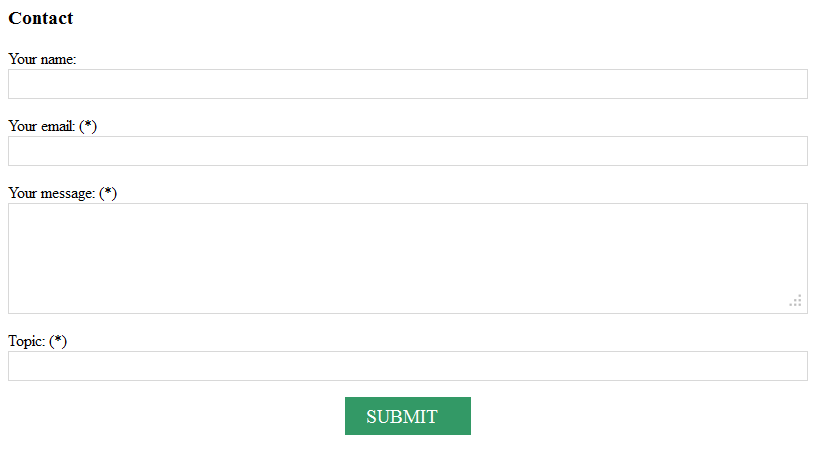Click the word "Your" above the name field

(x=23, y=59)
